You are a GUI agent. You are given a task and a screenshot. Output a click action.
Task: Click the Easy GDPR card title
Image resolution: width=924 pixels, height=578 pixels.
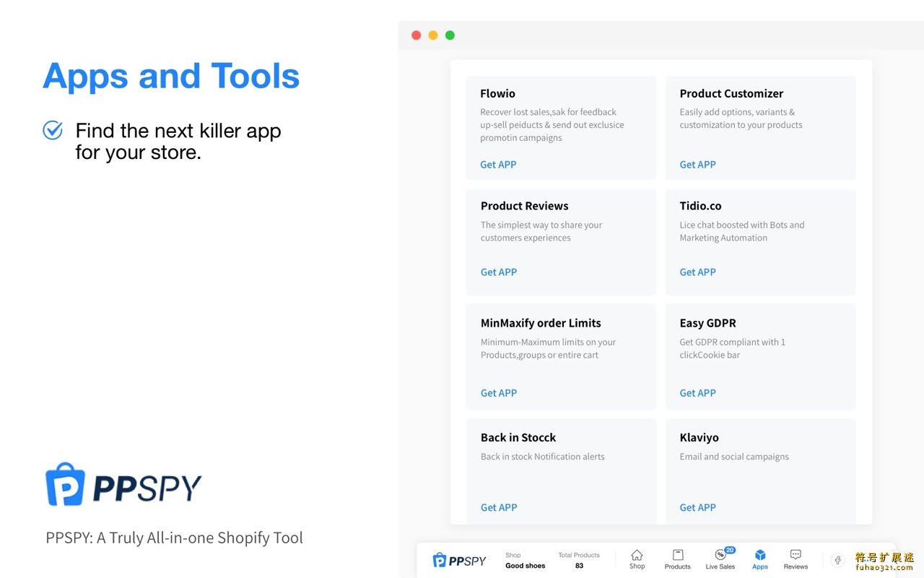click(x=707, y=323)
